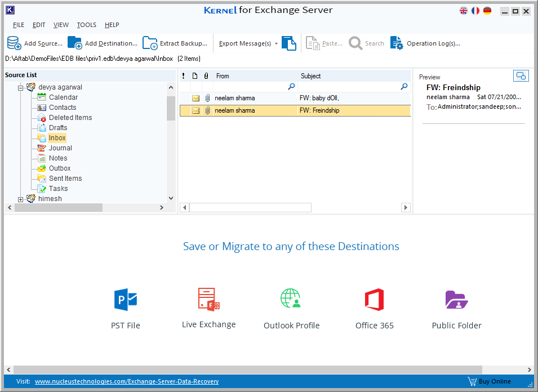Click attachment clip of FW: Freindship row
This screenshot has height=392, width=538.
207,110
